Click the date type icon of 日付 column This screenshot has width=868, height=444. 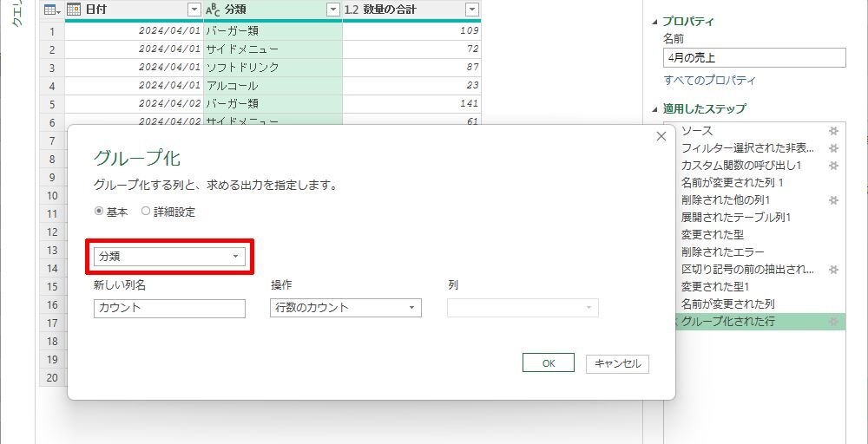click(74, 10)
